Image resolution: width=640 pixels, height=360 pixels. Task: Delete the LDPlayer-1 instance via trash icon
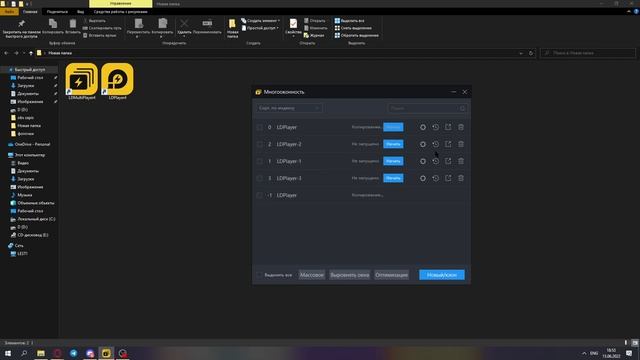[461, 161]
